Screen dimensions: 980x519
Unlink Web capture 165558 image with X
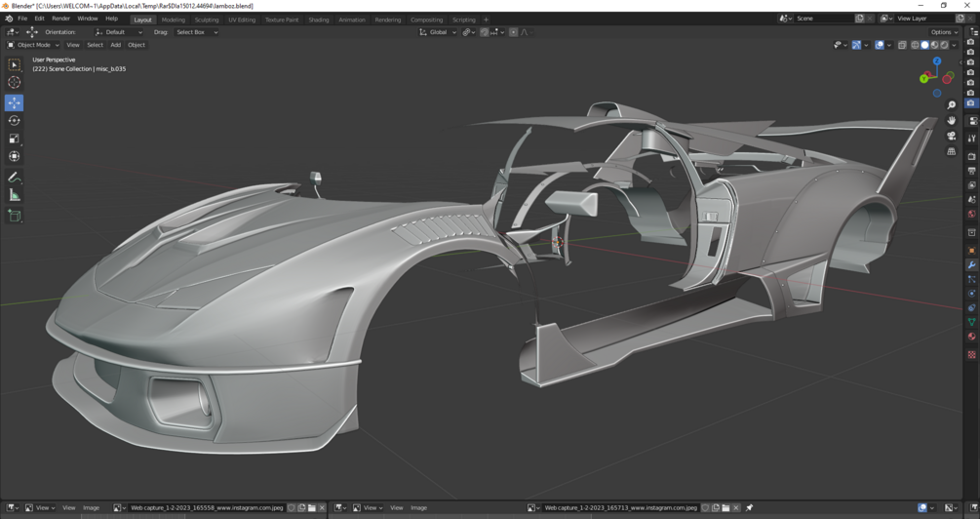322,507
